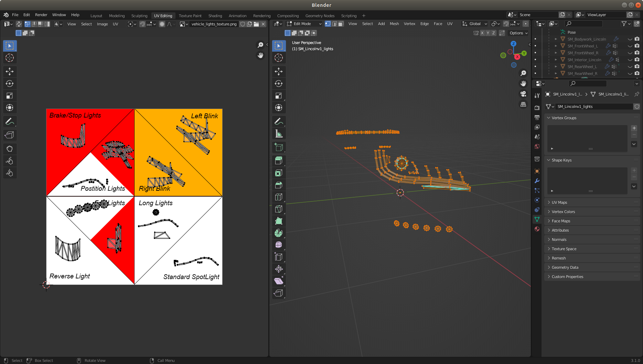
Task: Hide SM_Bodywork_Lincoln in viewport
Action: pyautogui.click(x=630, y=39)
